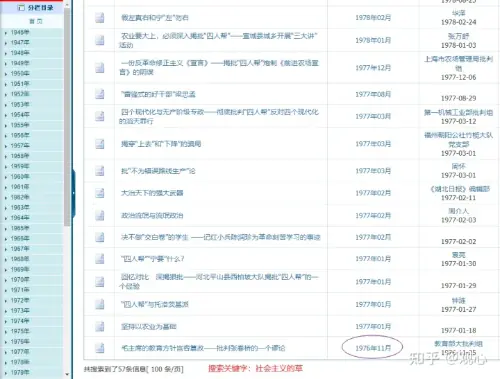Screen dimensions: 500x379
Task: Click the sidebar scrollbar down arrow
Action: pos(67,375)
